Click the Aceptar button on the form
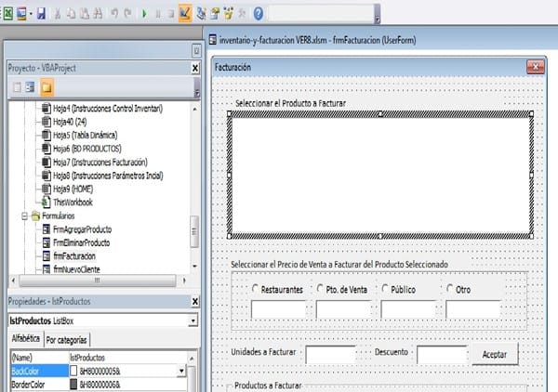 (493, 355)
